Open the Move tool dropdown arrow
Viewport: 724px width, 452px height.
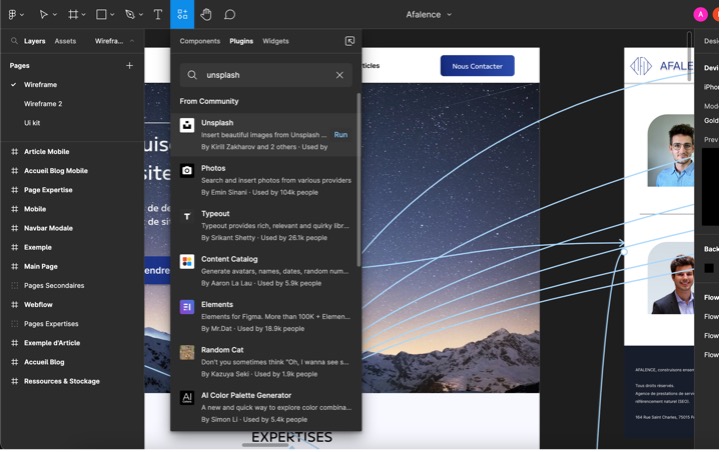tap(55, 15)
